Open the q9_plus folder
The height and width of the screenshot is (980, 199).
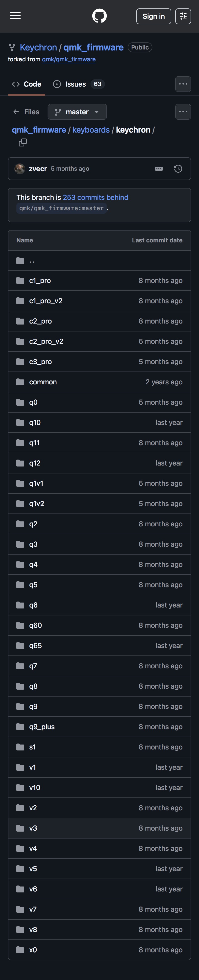tap(42, 727)
